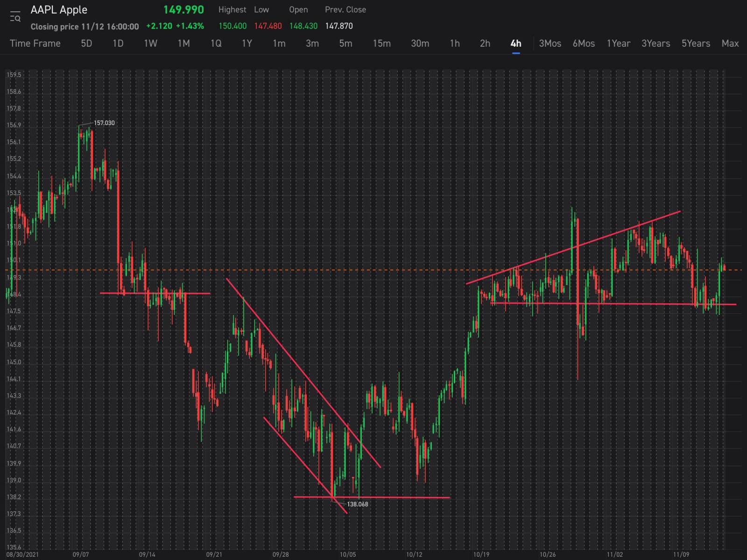Choose the 1Q time frame
This screenshot has height=560, width=747.
(216, 43)
